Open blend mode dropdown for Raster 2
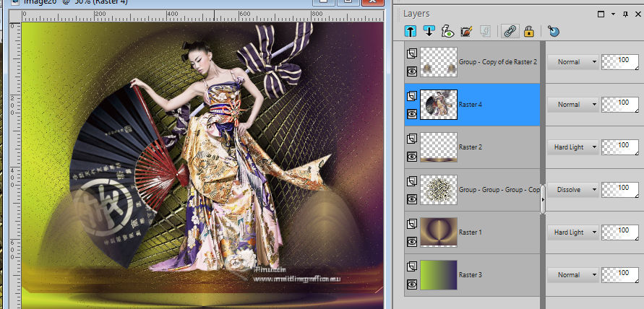The image size is (644, 309). [x=574, y=147]
